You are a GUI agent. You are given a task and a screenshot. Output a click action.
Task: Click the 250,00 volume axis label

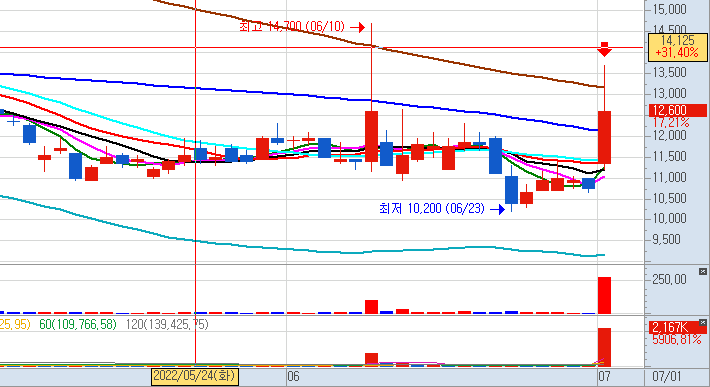669,280
